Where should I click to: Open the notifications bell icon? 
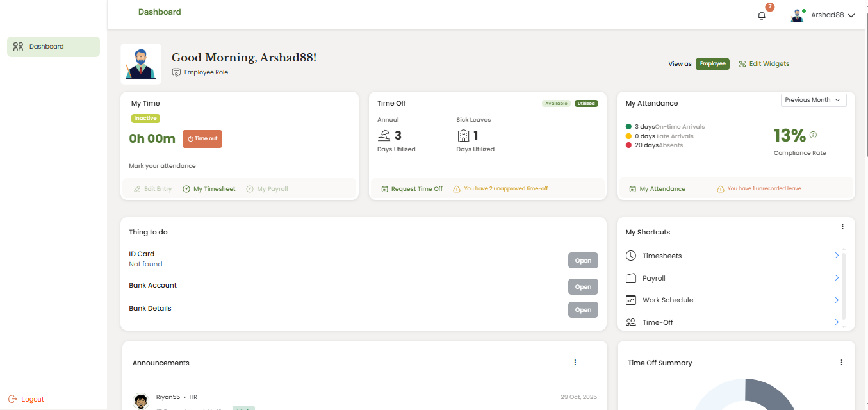[x=761, y=16]
